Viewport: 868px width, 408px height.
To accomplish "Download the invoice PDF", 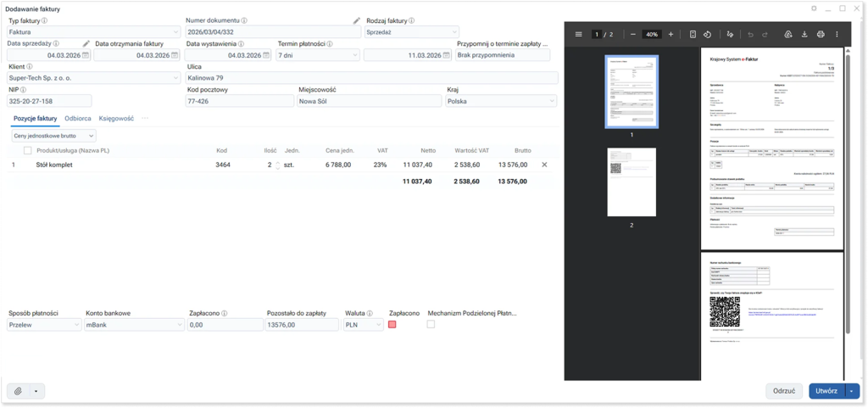I will coord(804,35).
